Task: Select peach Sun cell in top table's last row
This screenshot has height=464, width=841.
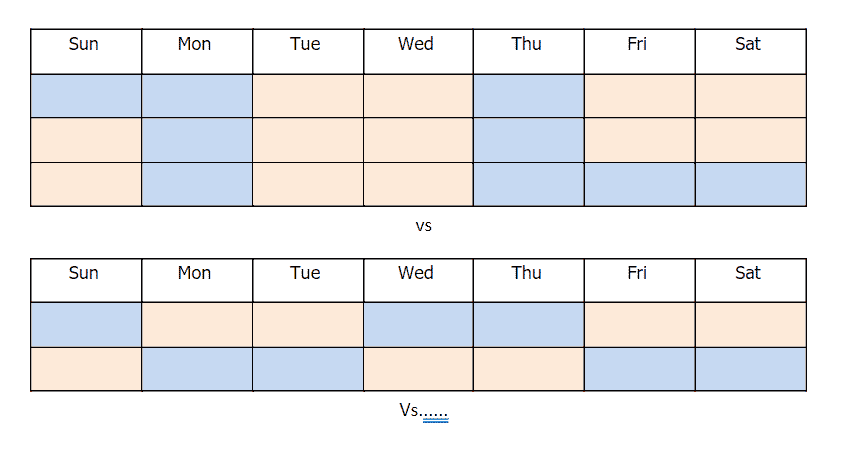Action: (86, 185)
